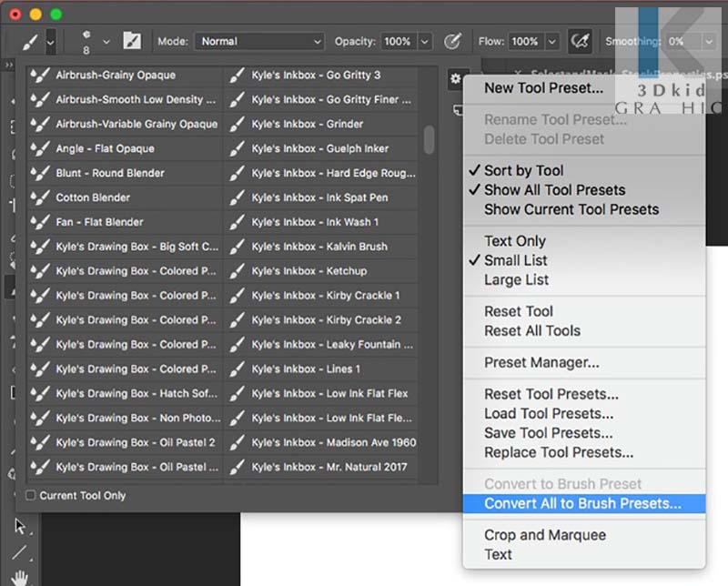Select the Path Selection arrow tool
This screenshot has height=586, width=728.
20,527
